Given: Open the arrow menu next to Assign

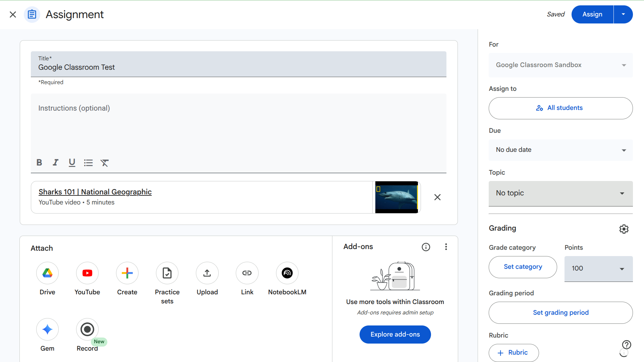Looking at the screenshot, I should [623, 14].
